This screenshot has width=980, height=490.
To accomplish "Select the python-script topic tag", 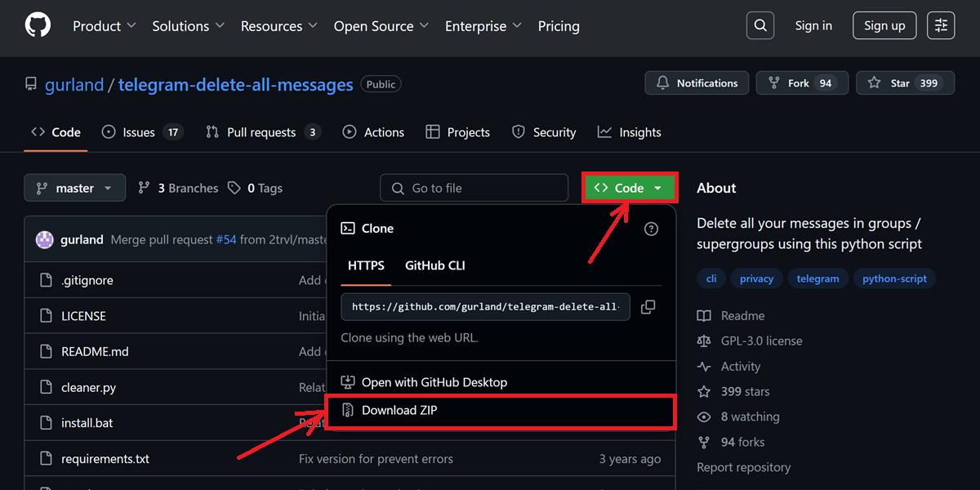I will 894,278.
